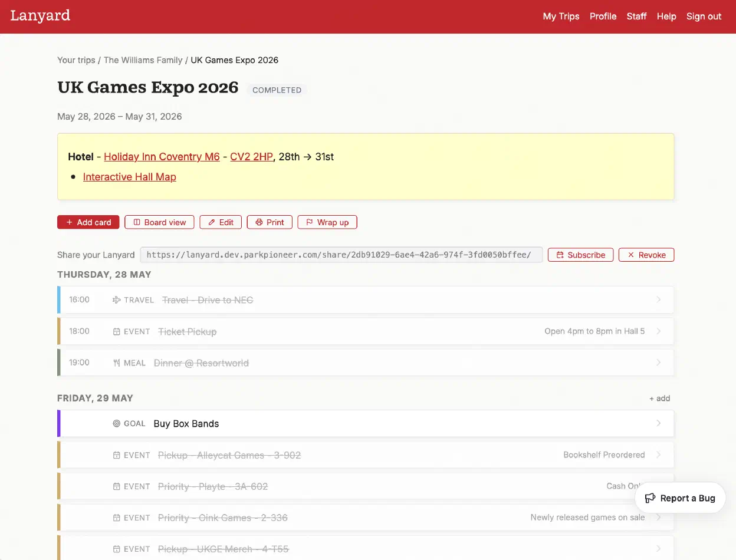Click the plus icon on Add card

pyautogui.click(x=70, y=222)
